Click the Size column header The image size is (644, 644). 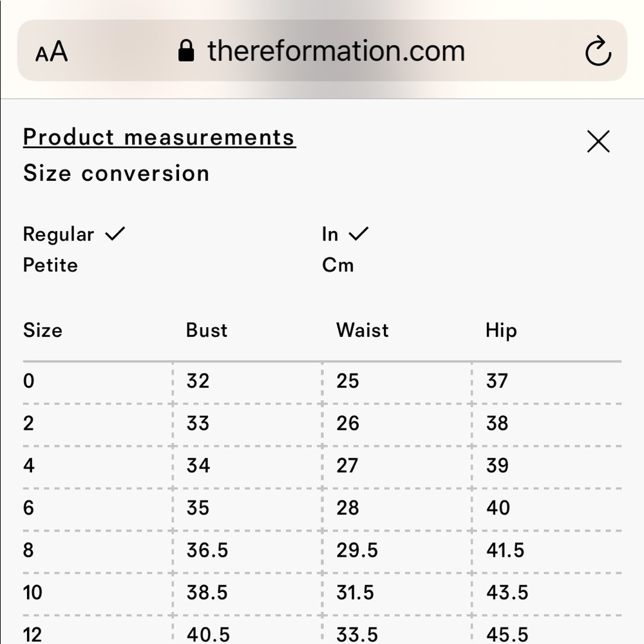(x=43, y=330)
